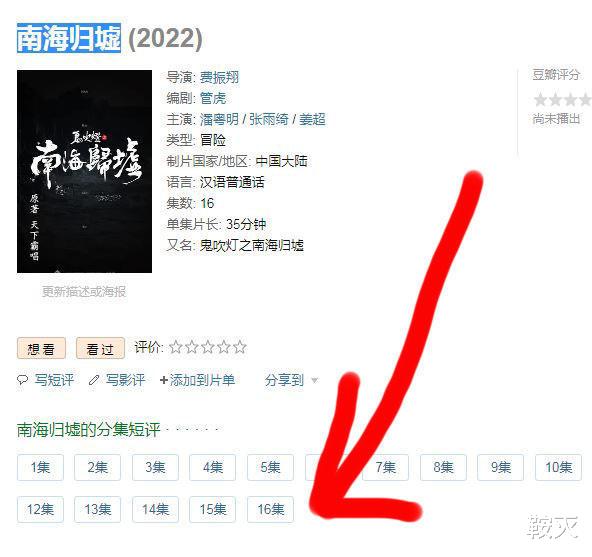592x557 pixels.
Task: Open director 费振翔 link
Action: [219, 77]
